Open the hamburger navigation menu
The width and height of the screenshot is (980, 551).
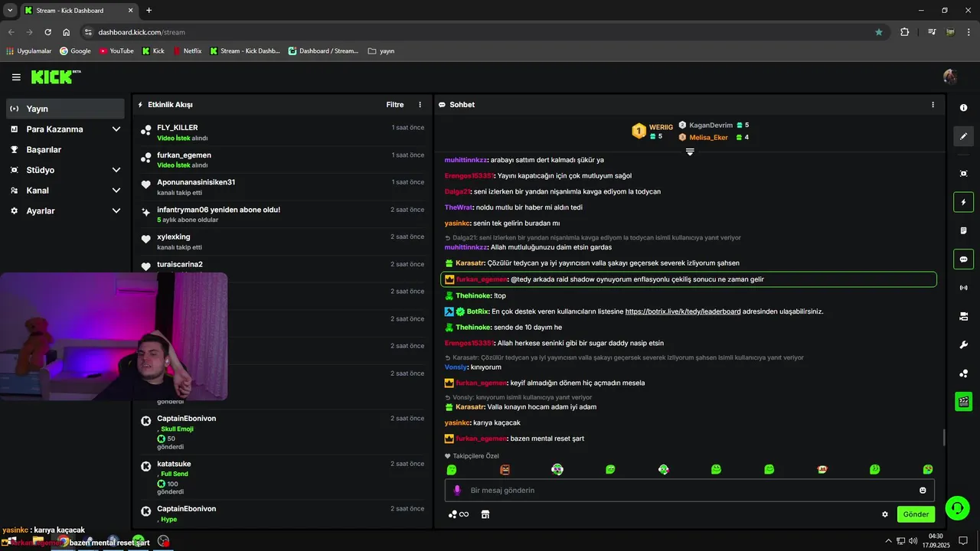(x=16, y=77)
